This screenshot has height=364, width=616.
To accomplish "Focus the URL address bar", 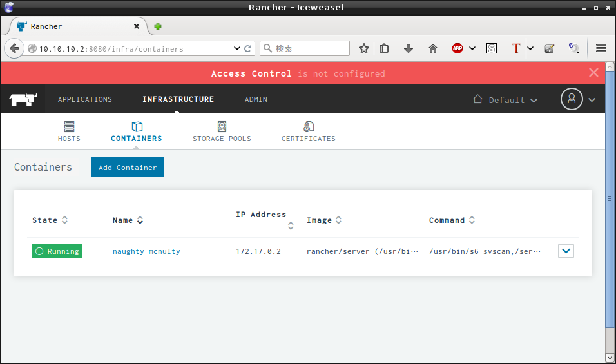I will point(133,49).
